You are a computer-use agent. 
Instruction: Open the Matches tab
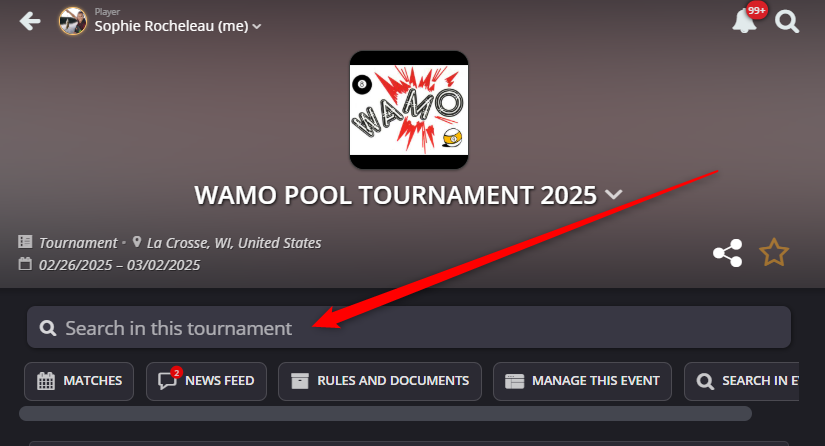(79, 381)
